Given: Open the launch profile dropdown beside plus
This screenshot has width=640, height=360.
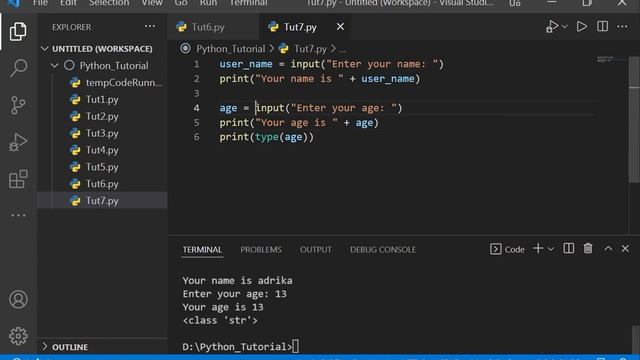Looking at the screenshot, I should [551, 249].
